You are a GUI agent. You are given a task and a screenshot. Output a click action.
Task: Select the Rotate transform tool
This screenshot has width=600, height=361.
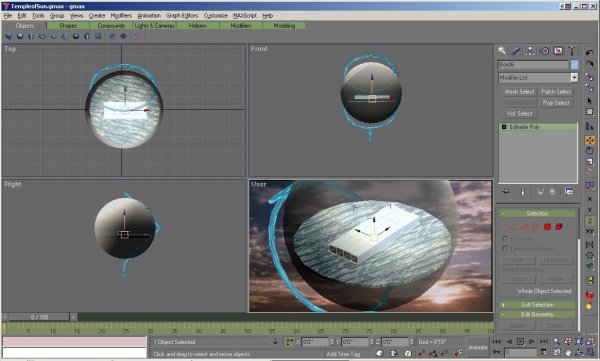[x=590, y=151]
